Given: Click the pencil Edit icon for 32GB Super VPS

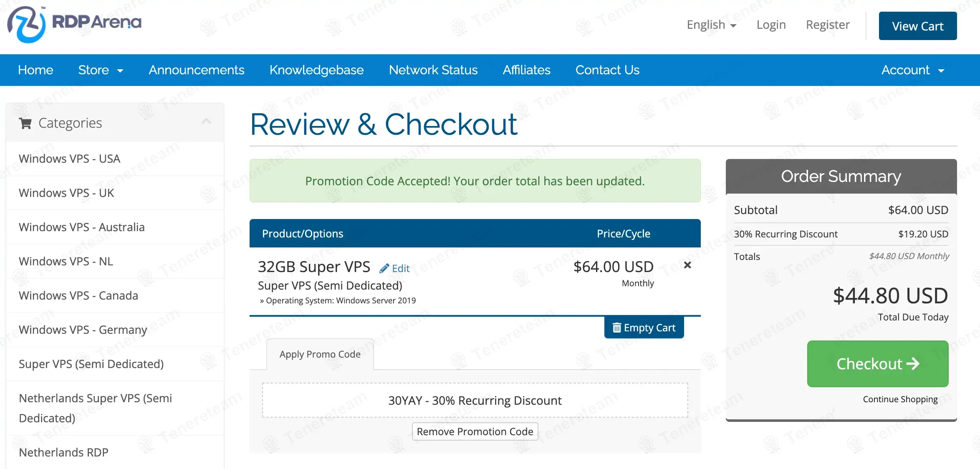Looking at the screenshot, I should coord(384,268).
